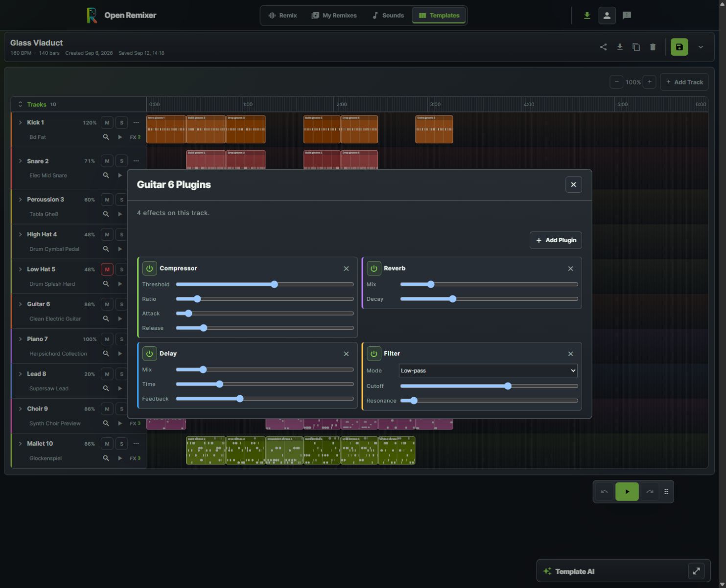726x588 pixels.
Task: Click the delete template trash icon
Action: coord(653,47)
